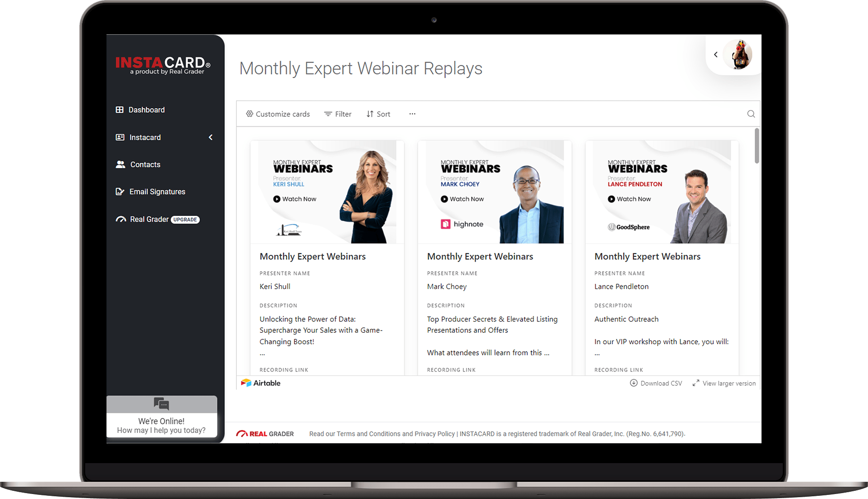Click the Real Grader footer logo
Viewport: 868px width, 499px height.
pos(265,434)
